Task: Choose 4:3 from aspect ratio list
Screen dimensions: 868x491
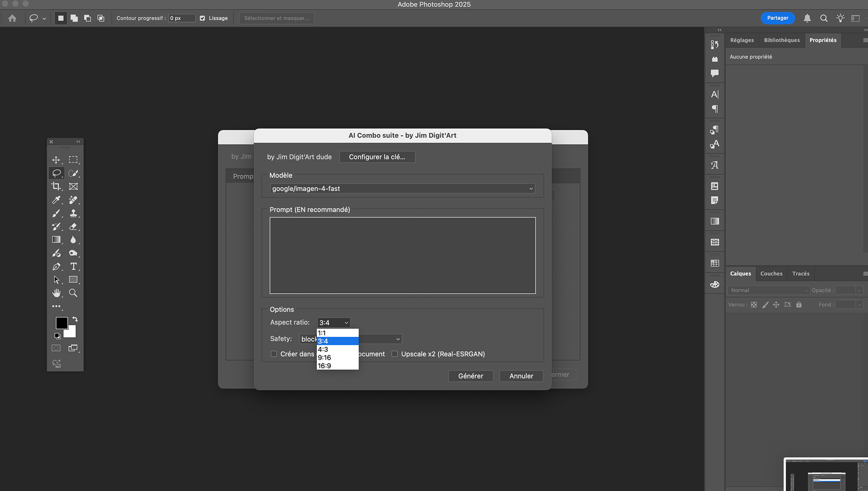Action: click(338, 349)
